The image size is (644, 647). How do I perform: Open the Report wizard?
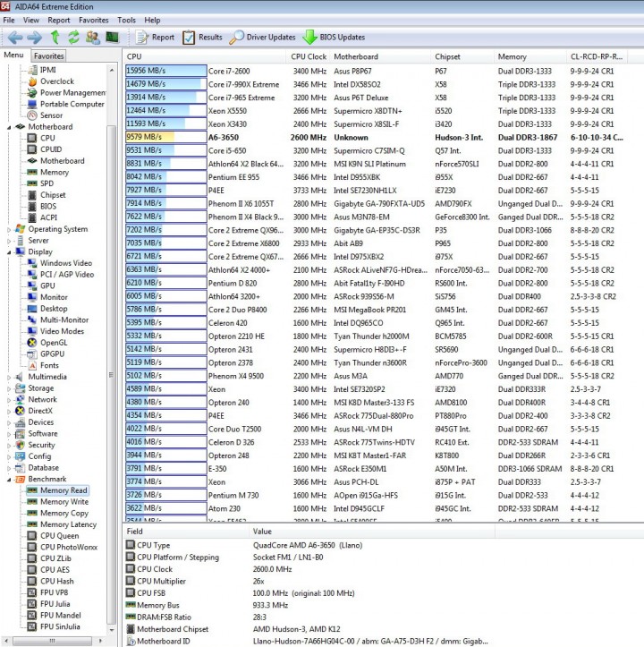155,38
